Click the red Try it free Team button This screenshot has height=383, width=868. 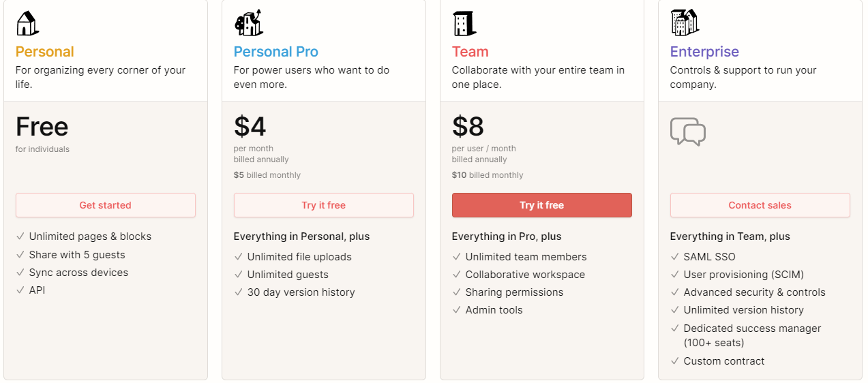(542, 205)
